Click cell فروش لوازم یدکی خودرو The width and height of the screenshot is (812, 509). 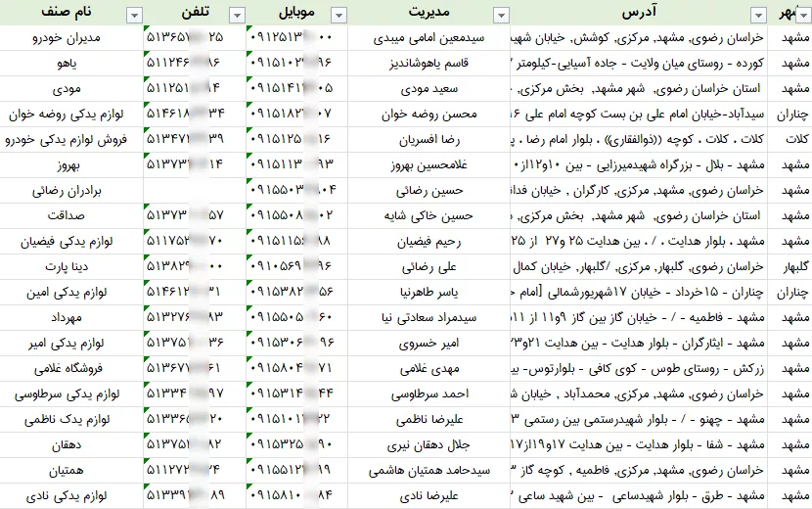(71, 139)
